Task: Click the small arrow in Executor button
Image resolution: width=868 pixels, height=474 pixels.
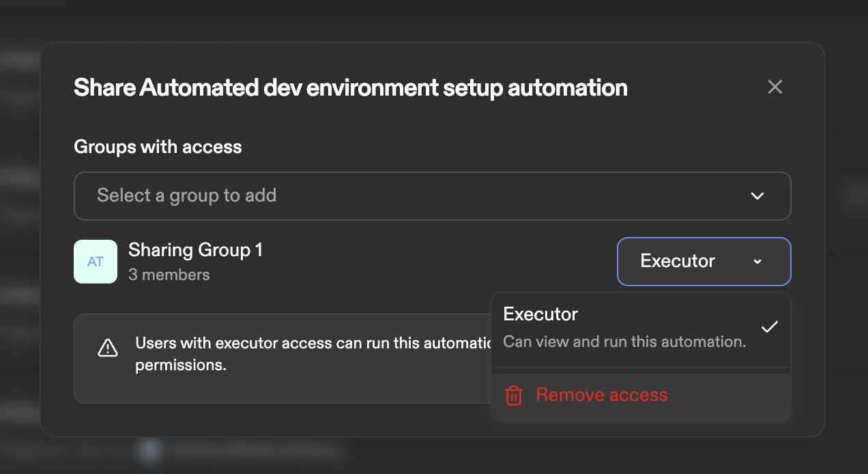Action: click(x=757, y=262)
